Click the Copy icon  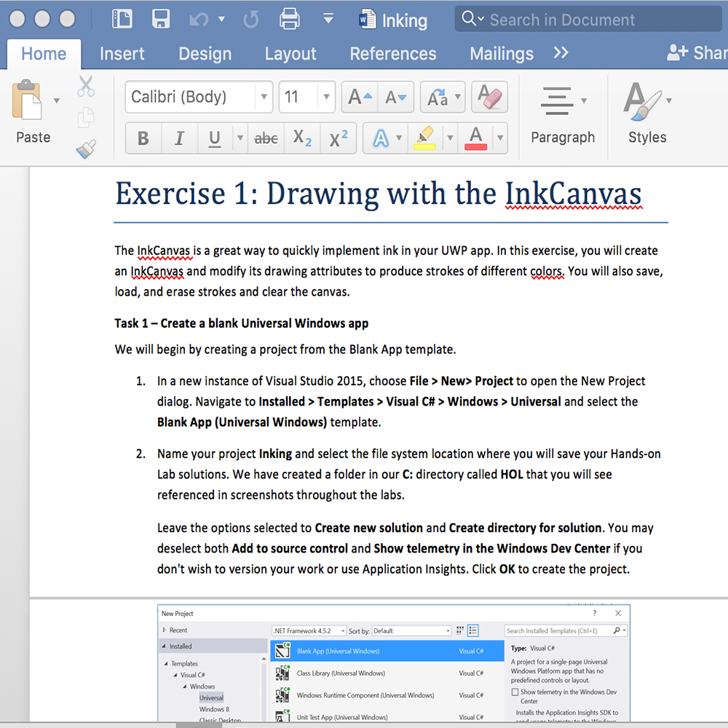[86, 117]
